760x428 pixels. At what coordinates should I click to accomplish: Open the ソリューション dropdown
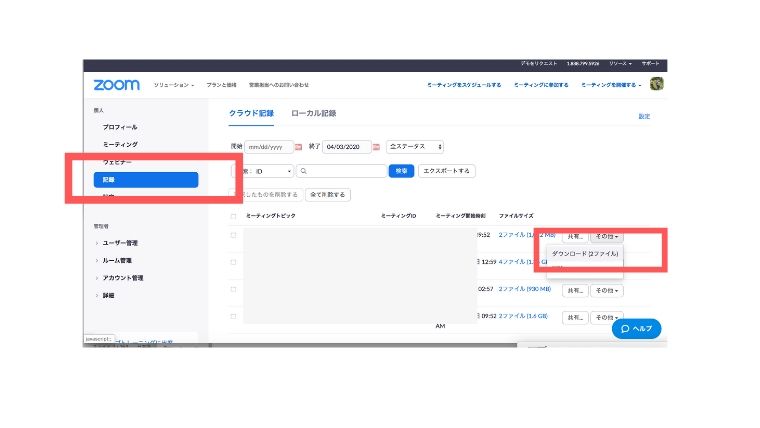pyautogui.click(x=174, y=85)
